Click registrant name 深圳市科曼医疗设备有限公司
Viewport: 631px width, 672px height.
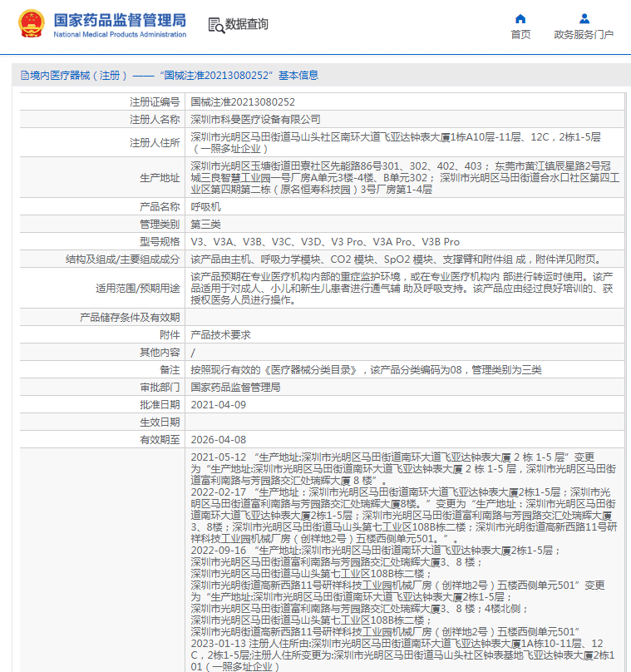pos(255,120)
